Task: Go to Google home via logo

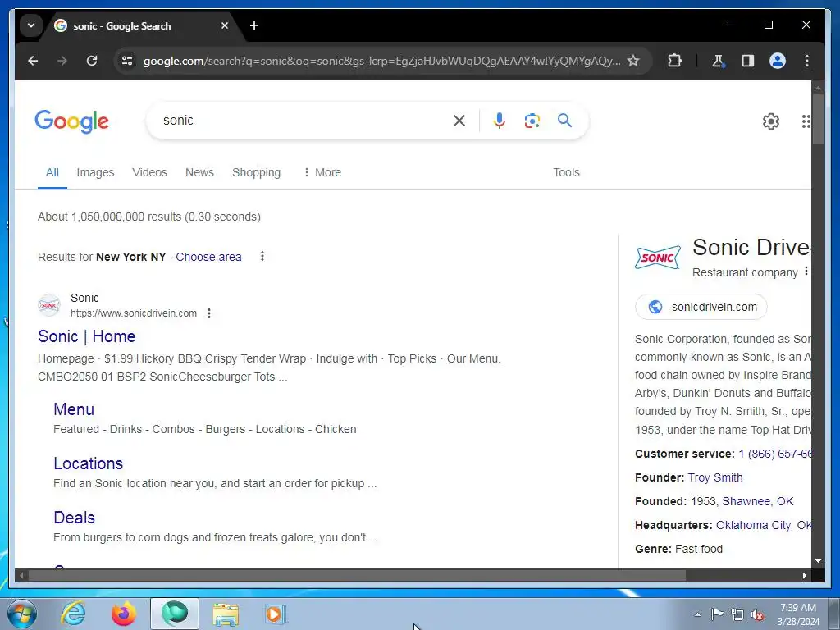Action: click(72, 121)
